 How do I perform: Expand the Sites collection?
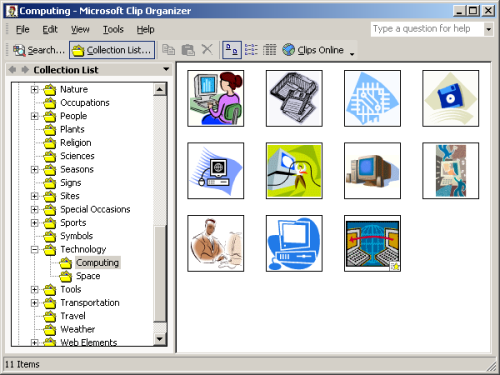tap(34, 196)
